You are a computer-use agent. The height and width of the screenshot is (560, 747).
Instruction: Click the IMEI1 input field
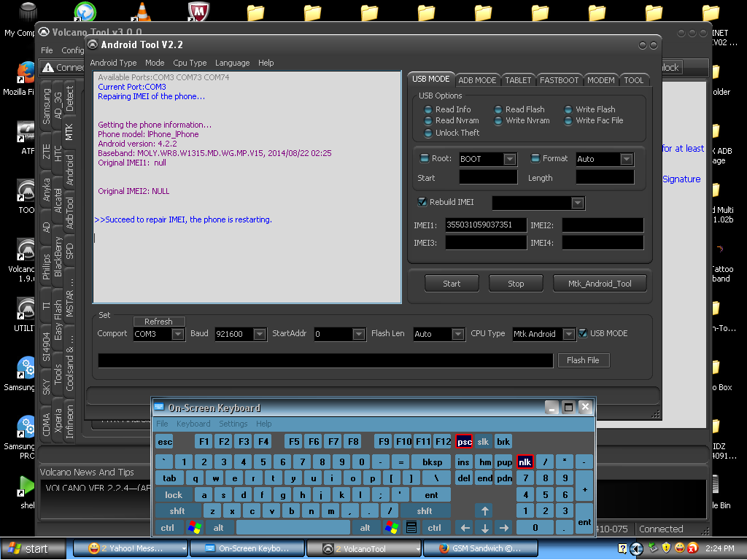pos(486,225)
